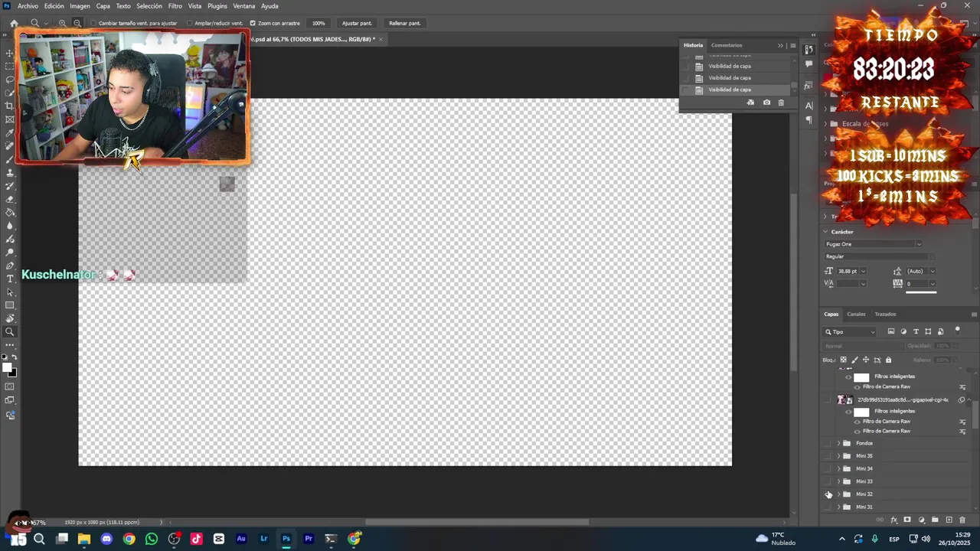The image size is (980, 551).
Task: Select the Pen tool
Action: coord(10,266)
